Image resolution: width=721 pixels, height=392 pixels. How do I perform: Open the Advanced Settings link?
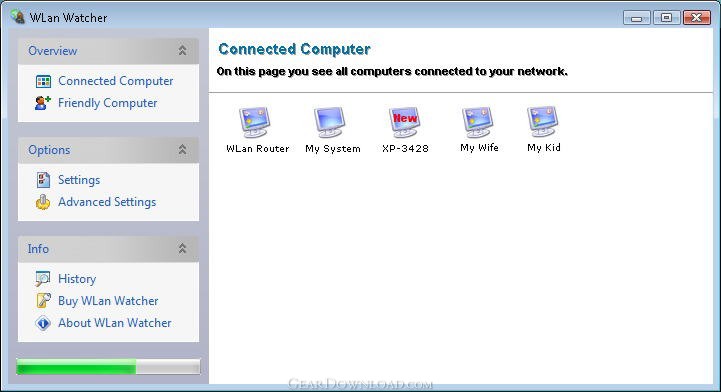(x=107, y=202)
